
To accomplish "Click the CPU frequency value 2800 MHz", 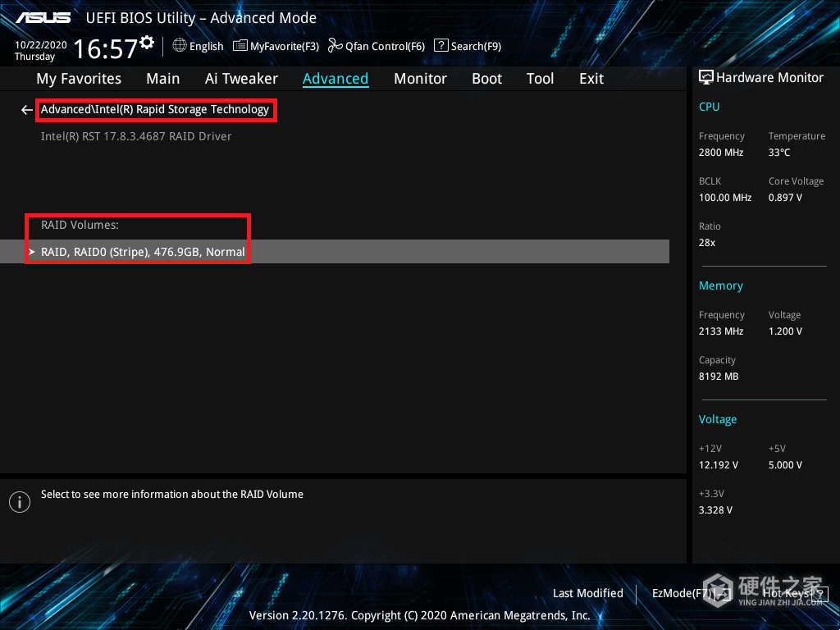I will tap(721, 152).
